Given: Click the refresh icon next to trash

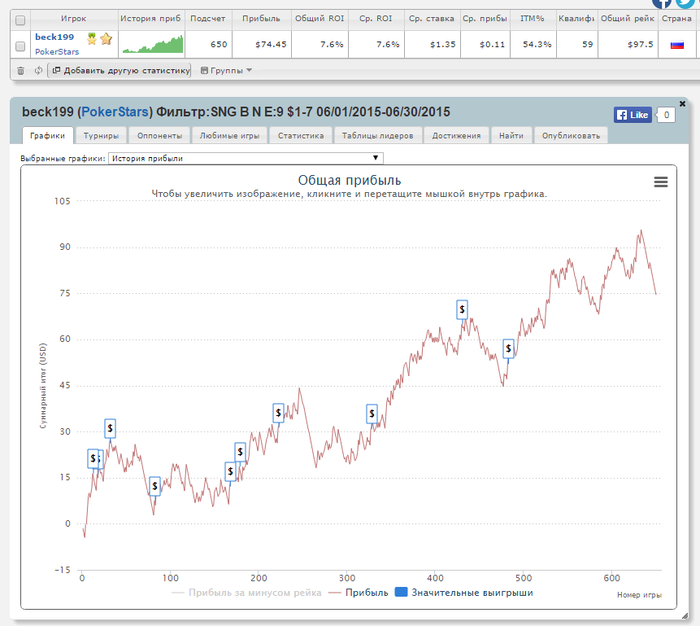Looking at the screenshot, I should [x=38, y=70].
